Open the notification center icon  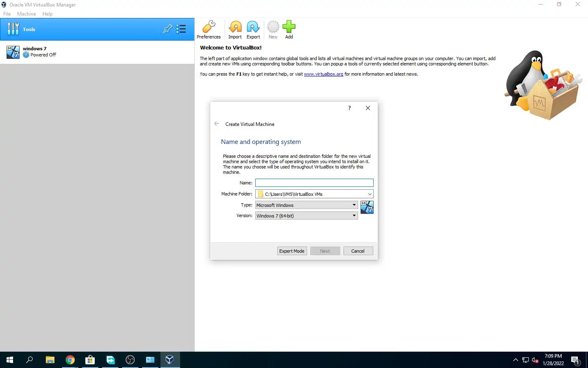point(576,360)
